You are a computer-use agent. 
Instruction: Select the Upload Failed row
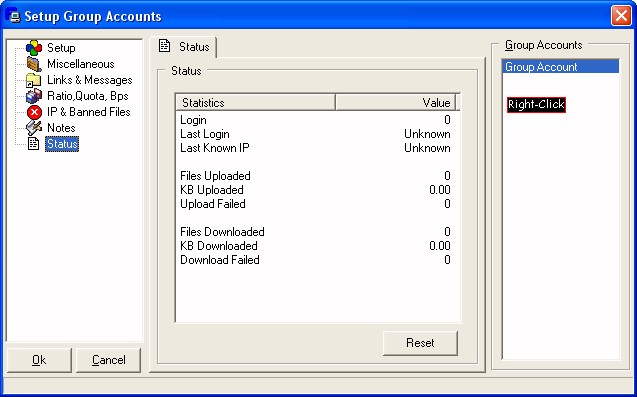315,204
